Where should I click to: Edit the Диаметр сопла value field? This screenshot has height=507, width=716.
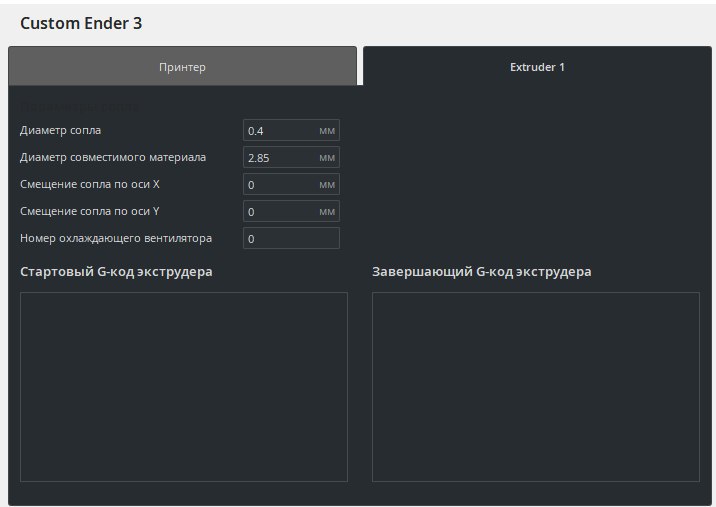pos(291,131)
